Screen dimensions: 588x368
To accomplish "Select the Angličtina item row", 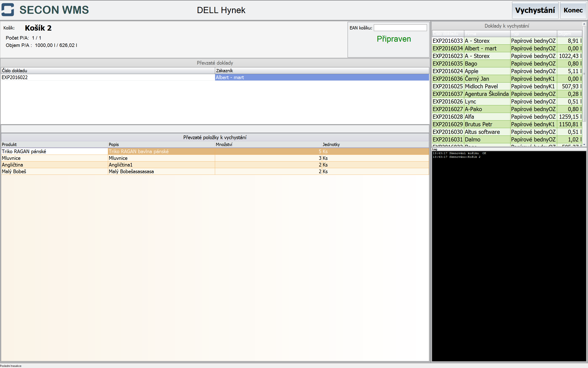I will point(54,165).
